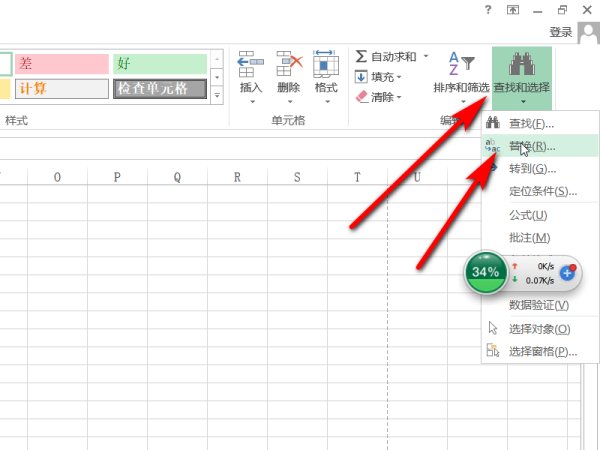
Task: Click the Find and Select binoculars icon
Action: tap(522, 64)
